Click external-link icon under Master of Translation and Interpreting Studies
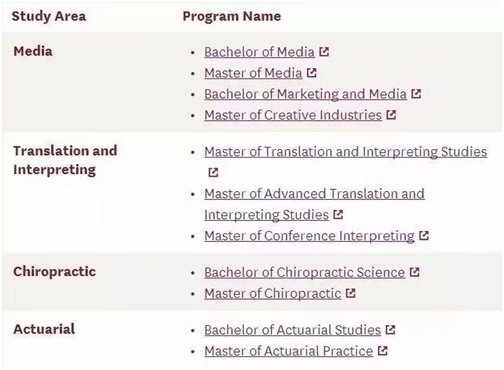504x370 pixels. pyautogui.click(x=213, y=173)
